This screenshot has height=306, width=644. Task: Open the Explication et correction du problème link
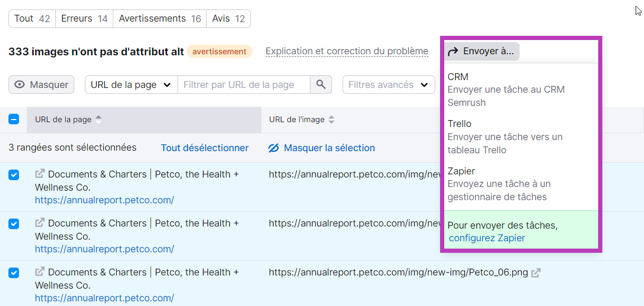tap(347, 51)
